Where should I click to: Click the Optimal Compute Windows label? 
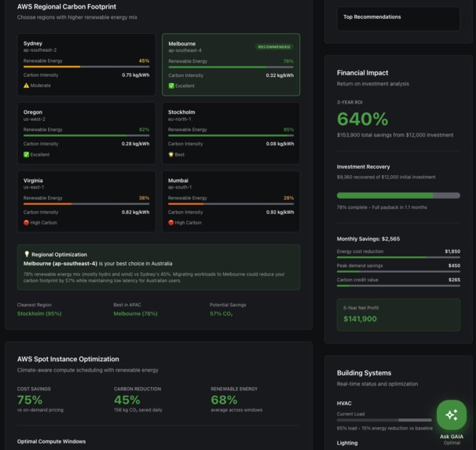[51, 441]
